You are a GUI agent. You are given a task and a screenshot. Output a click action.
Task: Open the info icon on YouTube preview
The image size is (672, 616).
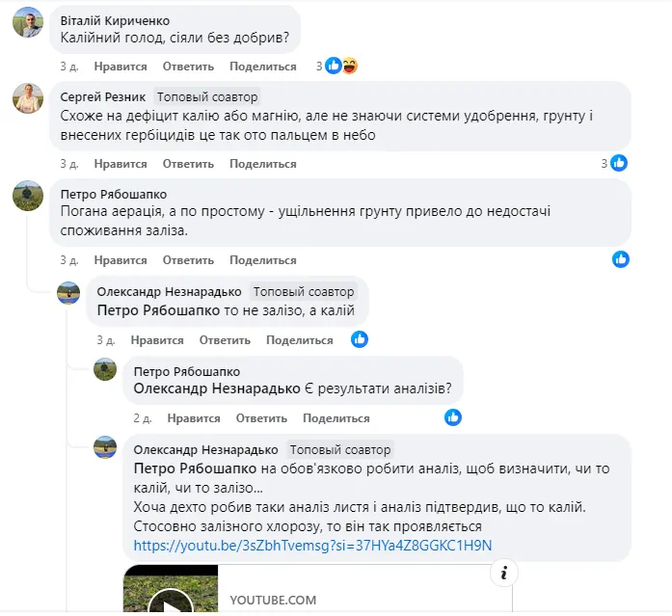[499, 574]
